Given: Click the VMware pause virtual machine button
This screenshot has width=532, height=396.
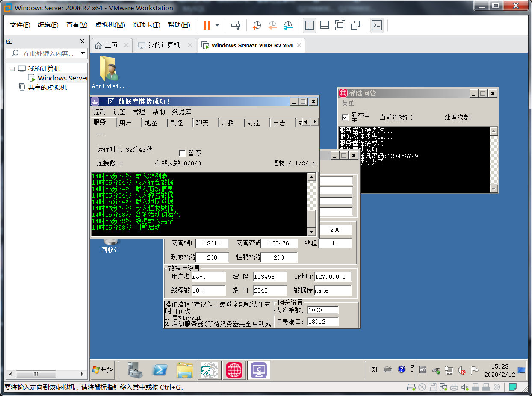Looking at the screenshot, I should [207, 25].
